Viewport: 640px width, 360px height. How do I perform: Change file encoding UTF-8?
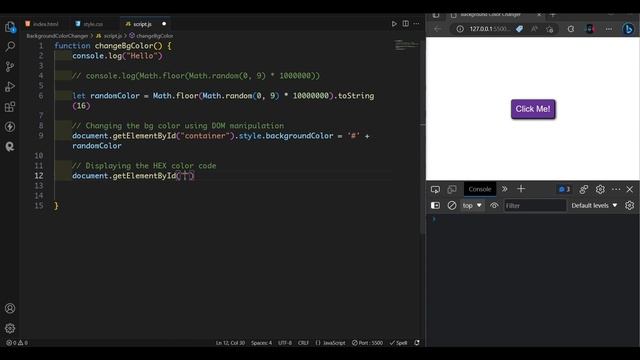[284, 343]
